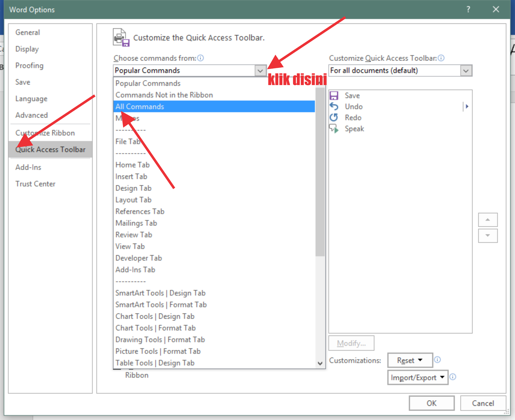Click the help question mark in title bar
This screenshot has height=420, width=515.
click(x=468, y=9)
